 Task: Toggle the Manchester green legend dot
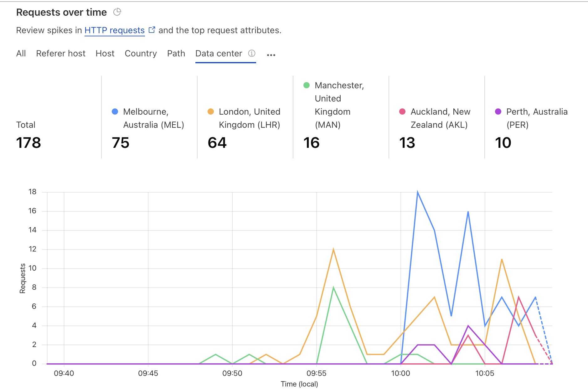click(x=307, y=85)
